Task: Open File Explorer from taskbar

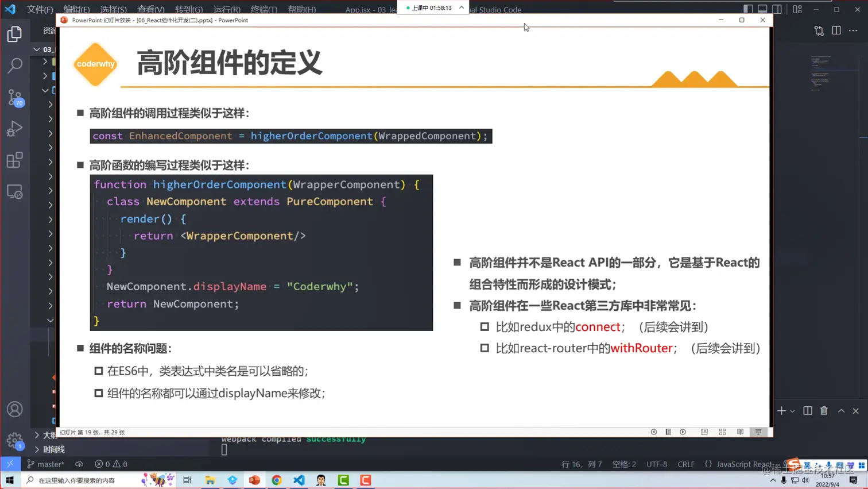Action: [x=210, y=480]
